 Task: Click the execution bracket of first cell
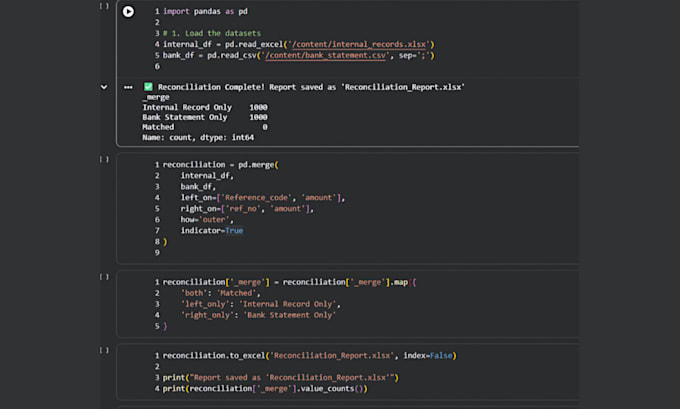pyautogui.click(x=104, y=6)
